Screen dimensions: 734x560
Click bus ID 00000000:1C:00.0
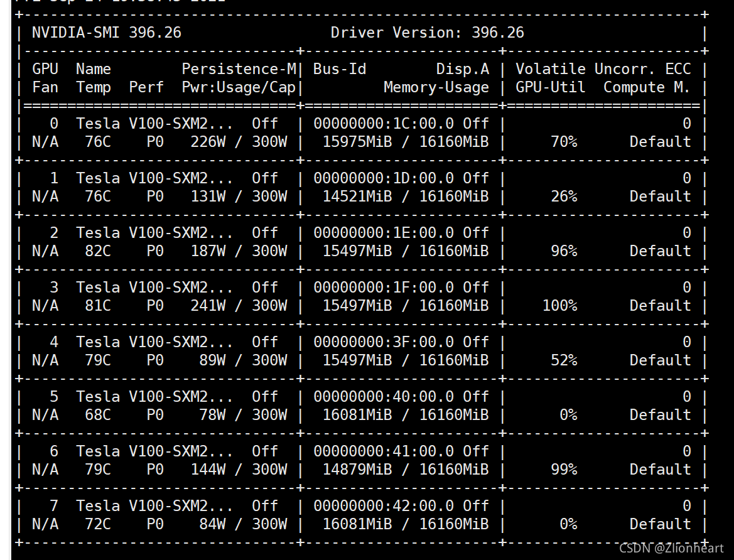click(x=384, y=124)
